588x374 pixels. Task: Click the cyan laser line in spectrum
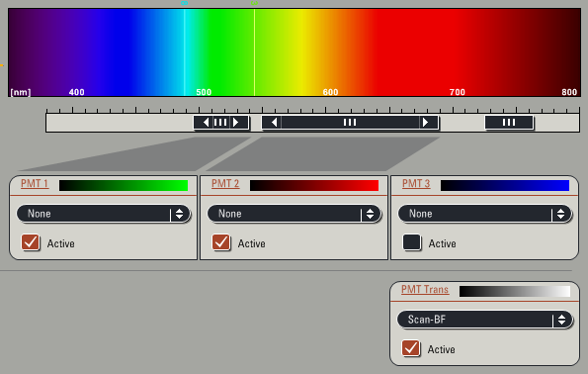pos(184,52)
